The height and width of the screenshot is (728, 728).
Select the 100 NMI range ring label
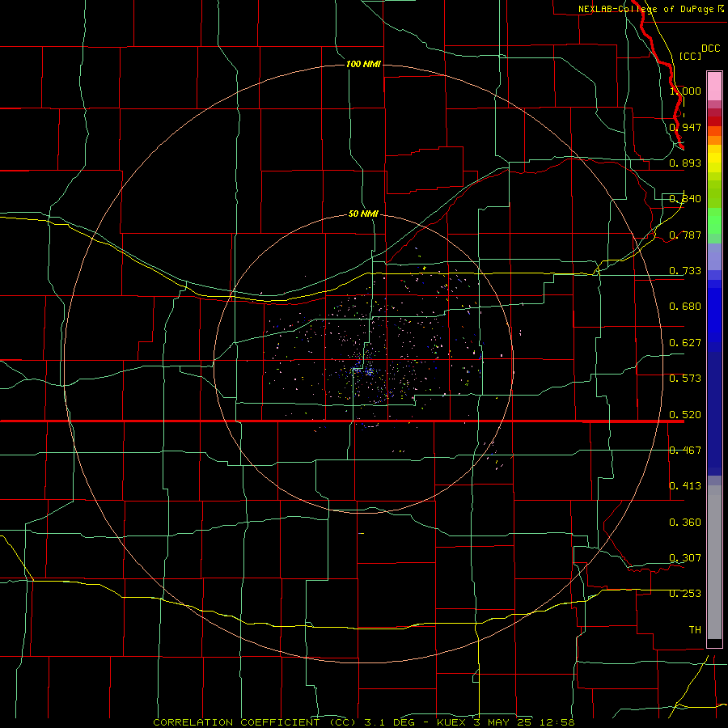coord(363,64)
